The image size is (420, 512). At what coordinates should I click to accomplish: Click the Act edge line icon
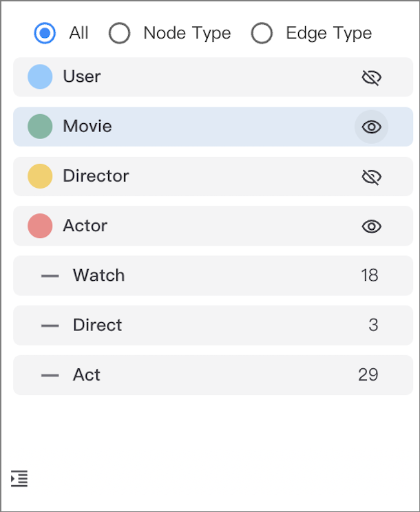[50, 375]
